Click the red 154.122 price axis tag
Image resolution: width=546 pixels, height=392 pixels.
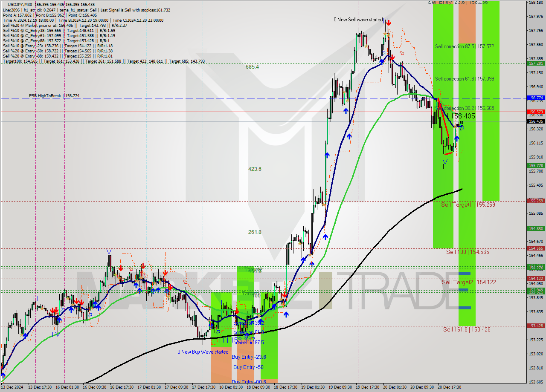click(536, 278)
